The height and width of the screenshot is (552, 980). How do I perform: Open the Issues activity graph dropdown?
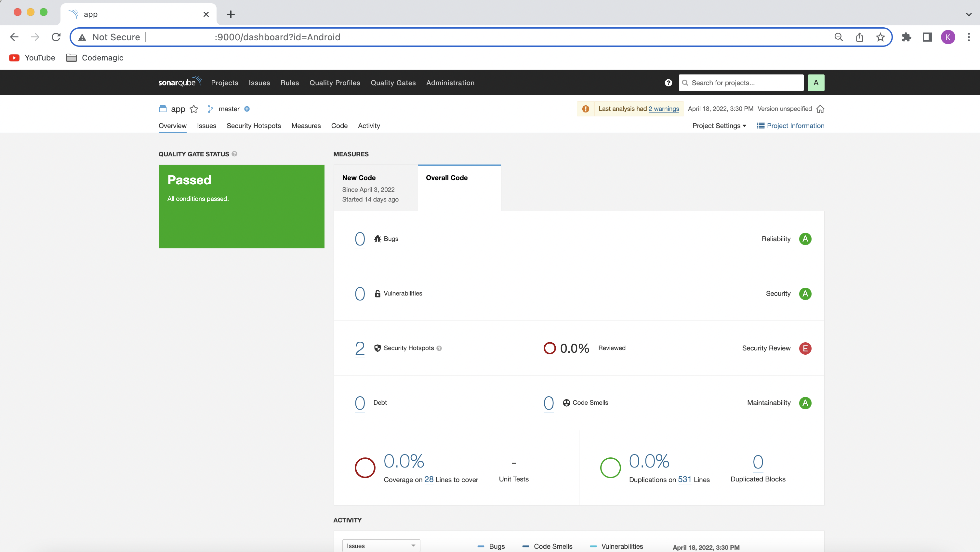click(381, 545)
